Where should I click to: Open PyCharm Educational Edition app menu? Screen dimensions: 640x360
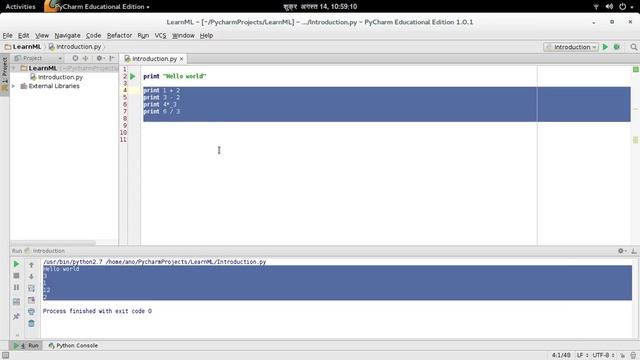click(97, 7)
